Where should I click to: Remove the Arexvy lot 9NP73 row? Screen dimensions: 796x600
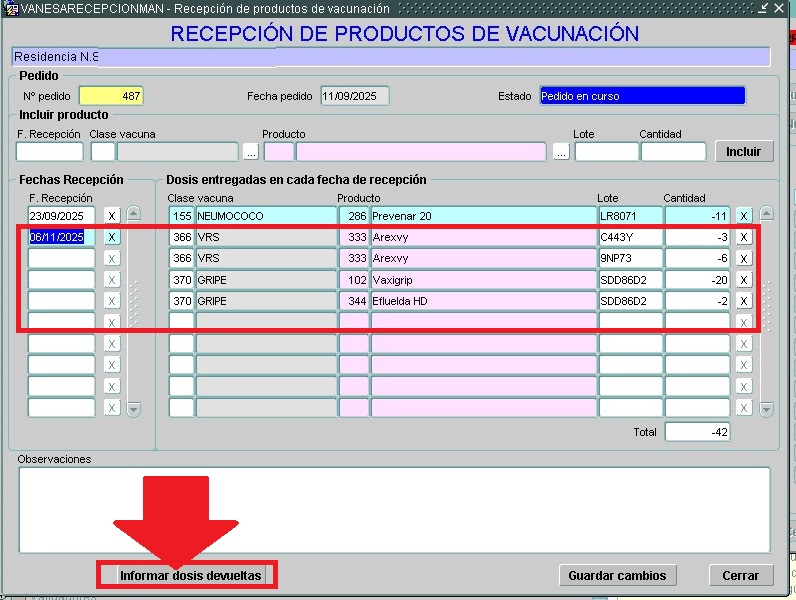click(x=743, y=258)
